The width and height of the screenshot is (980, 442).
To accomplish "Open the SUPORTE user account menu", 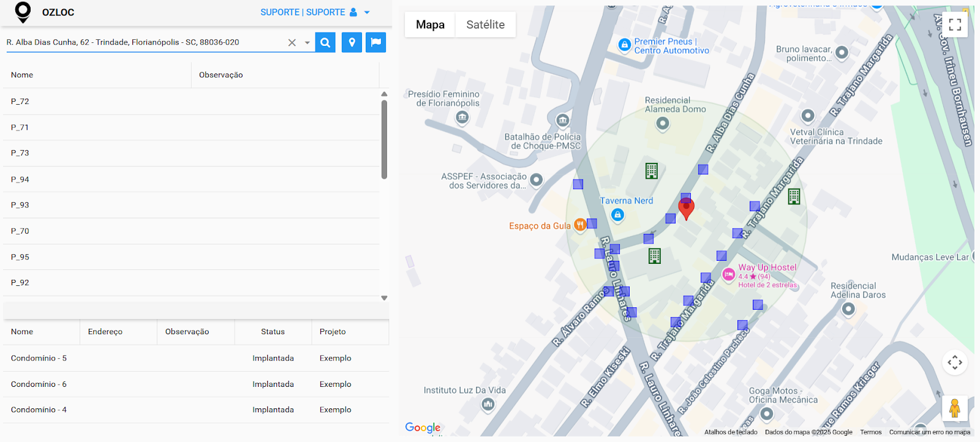I will (x=315, y=12).
